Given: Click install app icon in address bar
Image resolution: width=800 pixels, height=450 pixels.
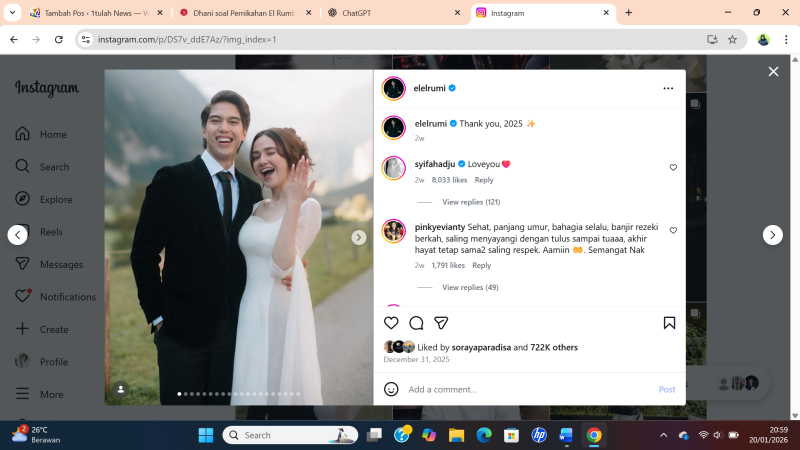Looking at the screenshot, I should point(712,39).
